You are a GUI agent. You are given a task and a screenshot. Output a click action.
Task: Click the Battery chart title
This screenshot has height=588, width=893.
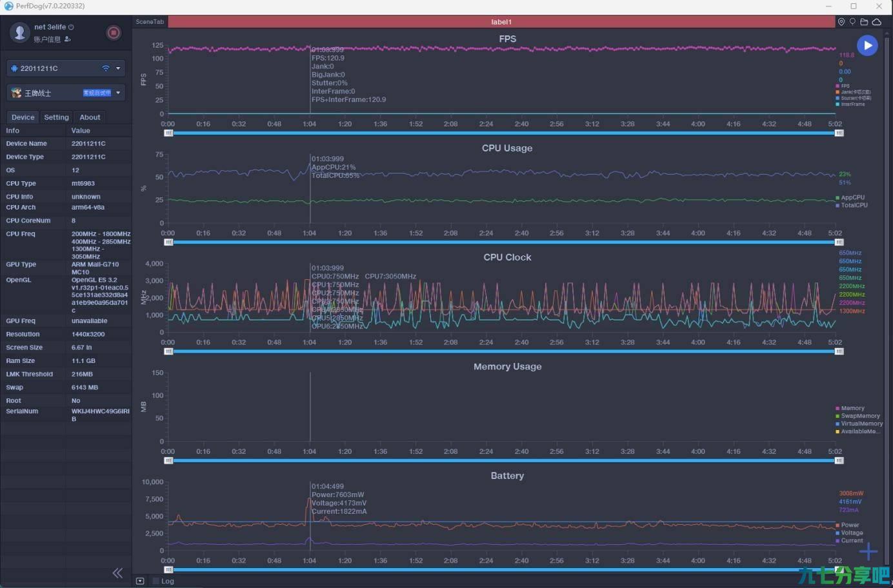pos(507,476)
